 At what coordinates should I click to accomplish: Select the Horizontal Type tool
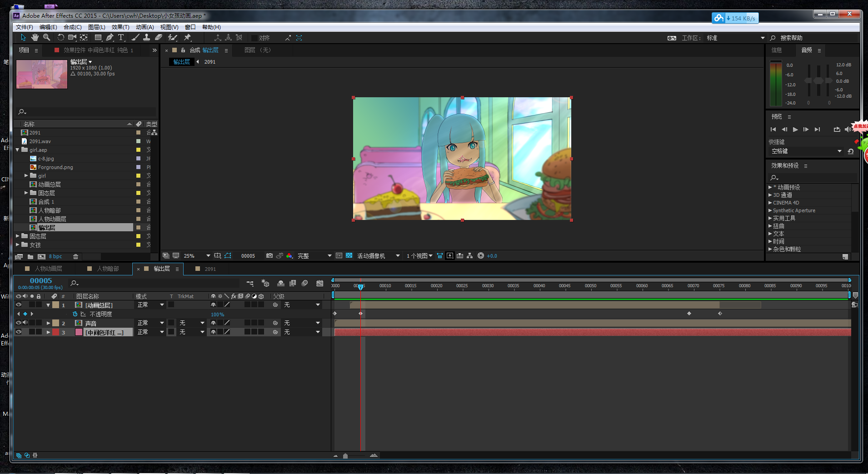[x=121, y=38]
